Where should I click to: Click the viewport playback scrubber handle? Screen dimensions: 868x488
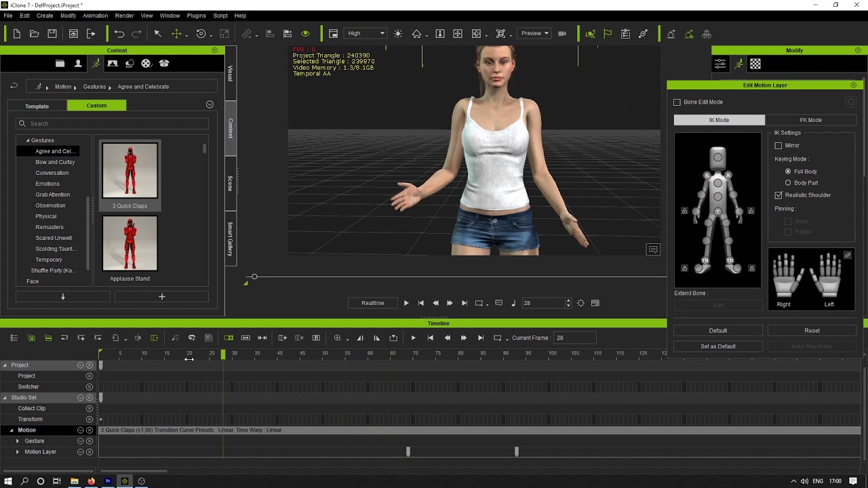(254, 277)
